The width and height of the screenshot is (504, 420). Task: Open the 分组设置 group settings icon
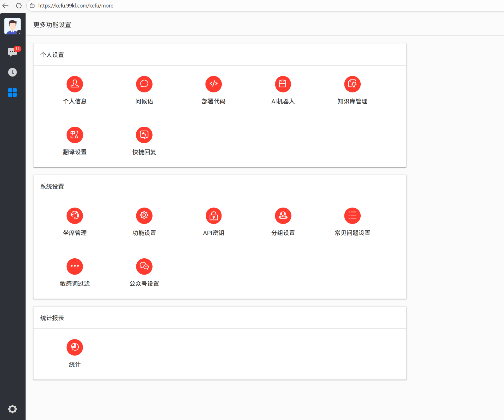283,216
